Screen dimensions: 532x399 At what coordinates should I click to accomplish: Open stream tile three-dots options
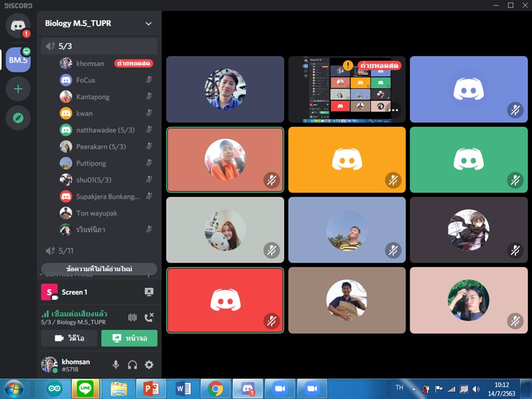point(393,110)
